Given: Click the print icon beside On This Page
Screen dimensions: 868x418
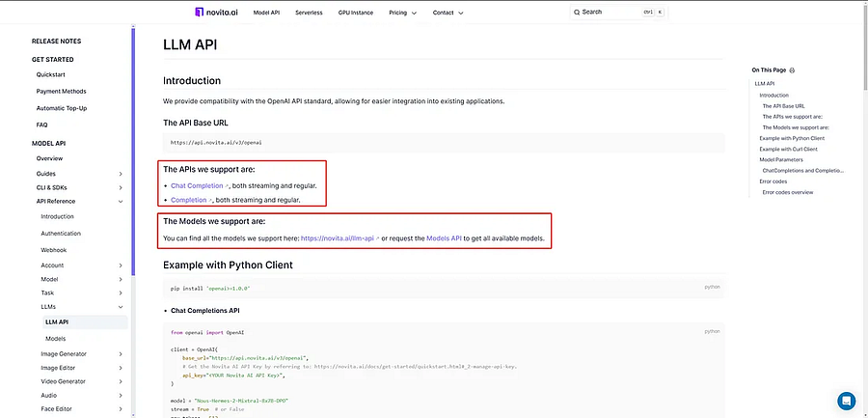Looking at the screenshot, I should (792, 70).
